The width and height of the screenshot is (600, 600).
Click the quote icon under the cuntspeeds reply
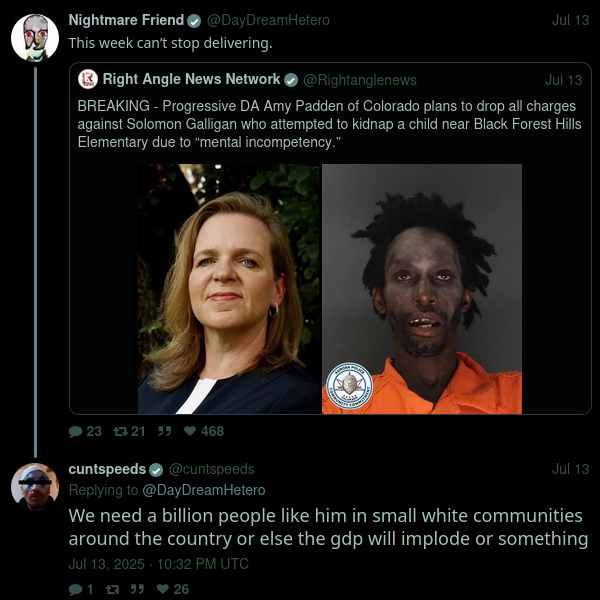[x=137, y=589]
